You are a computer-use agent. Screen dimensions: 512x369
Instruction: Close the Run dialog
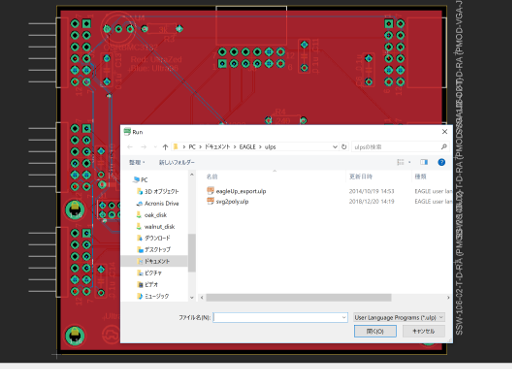444,132
